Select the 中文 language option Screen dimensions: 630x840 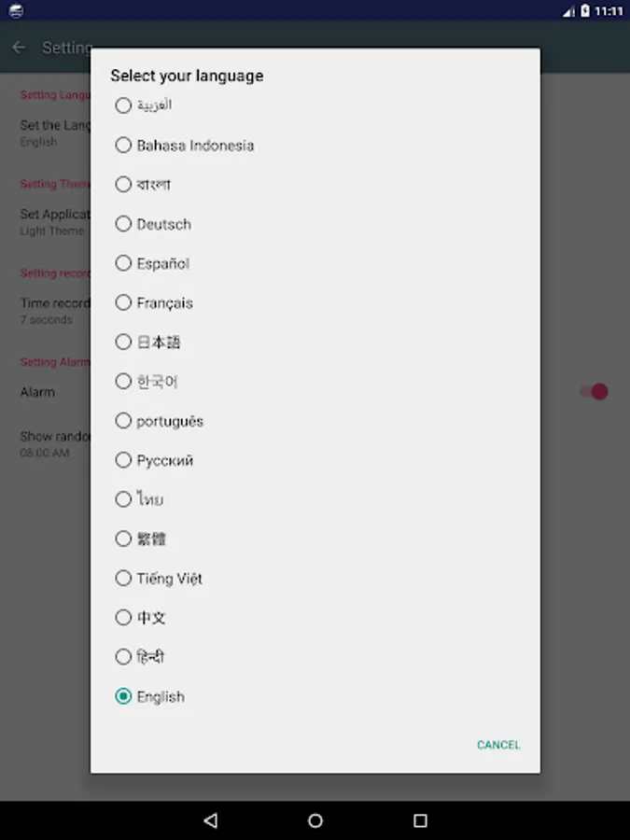coord(123,618)
